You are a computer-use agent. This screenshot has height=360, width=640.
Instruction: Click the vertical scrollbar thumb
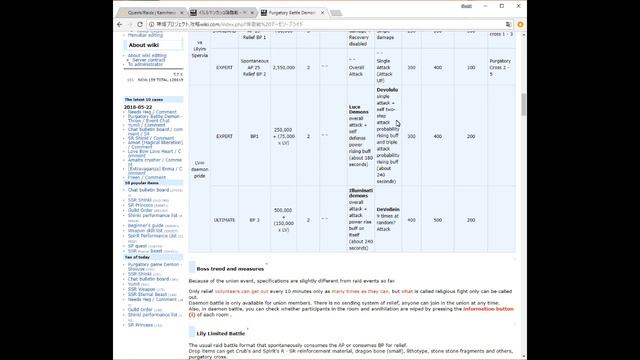[x=524, y=104]
